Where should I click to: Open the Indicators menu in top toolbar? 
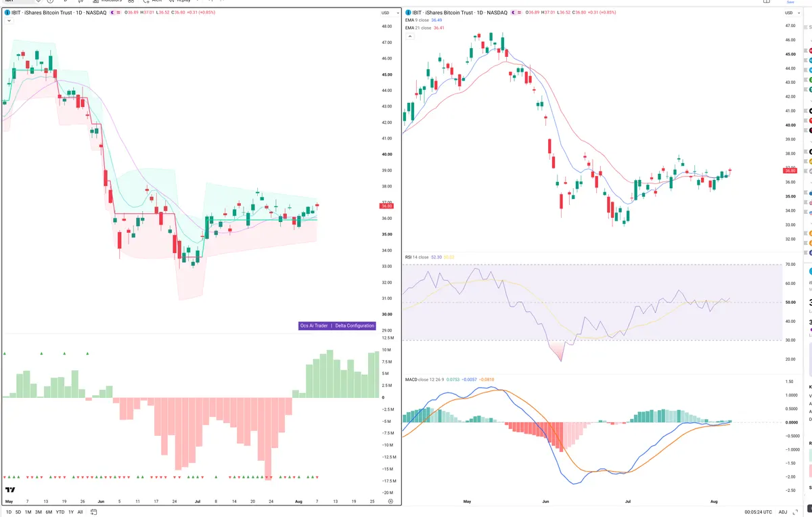[x=107, y=1]
